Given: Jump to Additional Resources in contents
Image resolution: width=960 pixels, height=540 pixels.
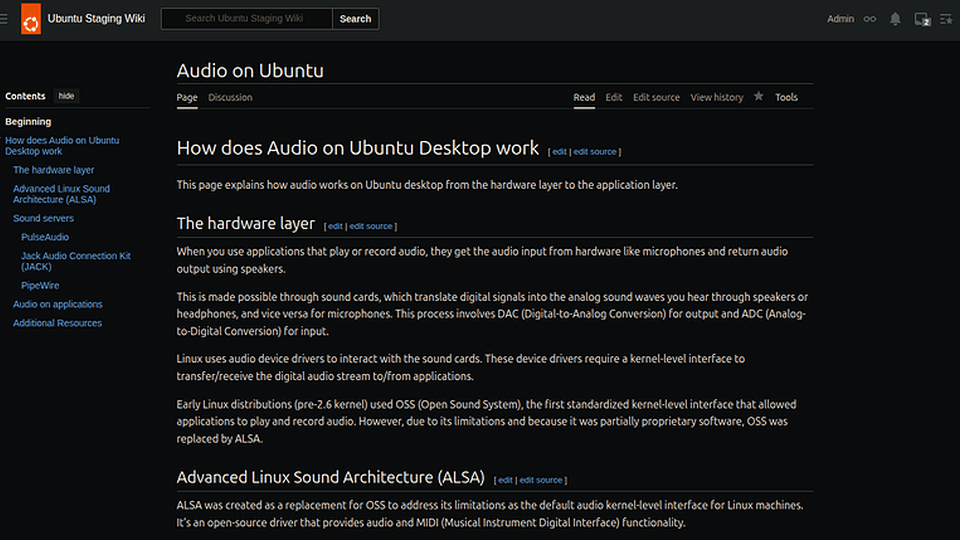Looking at the screenshot, I should pos(57,323).
